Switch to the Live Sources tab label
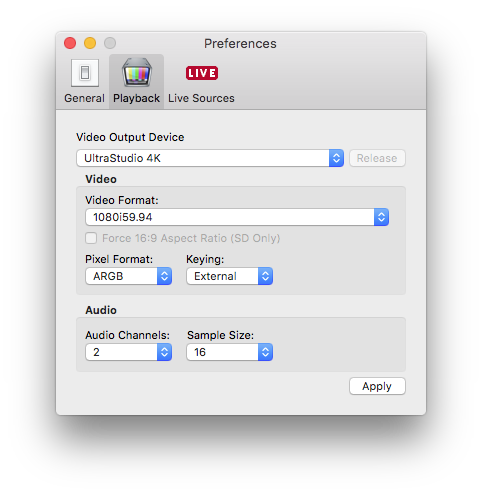 (x=201, y=98)
